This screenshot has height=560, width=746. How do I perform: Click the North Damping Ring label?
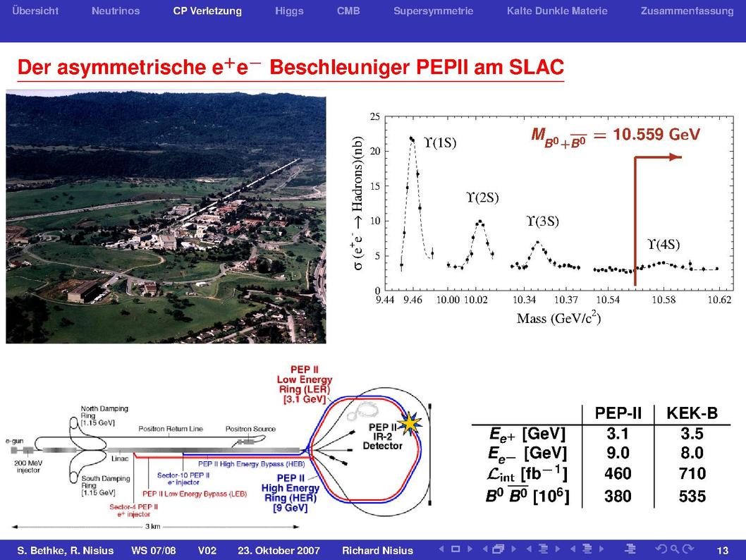click(x=104, y=415)
